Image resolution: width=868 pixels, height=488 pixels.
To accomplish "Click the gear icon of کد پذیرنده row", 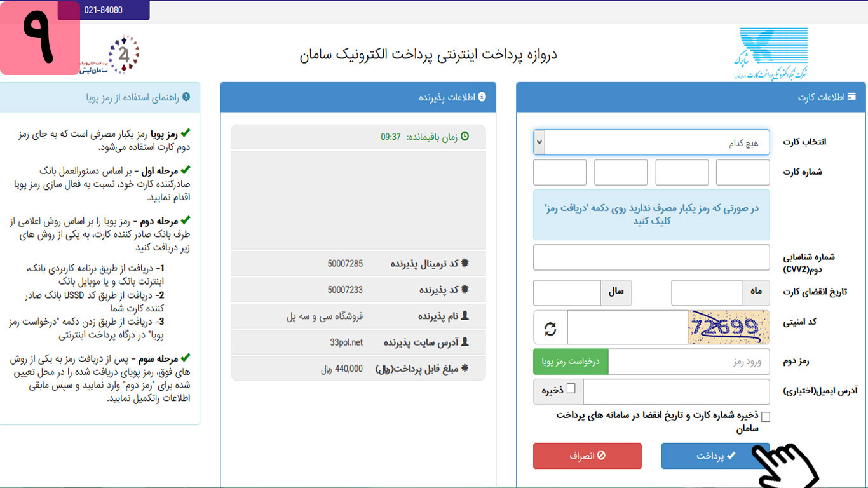I will tap(465, 289).
